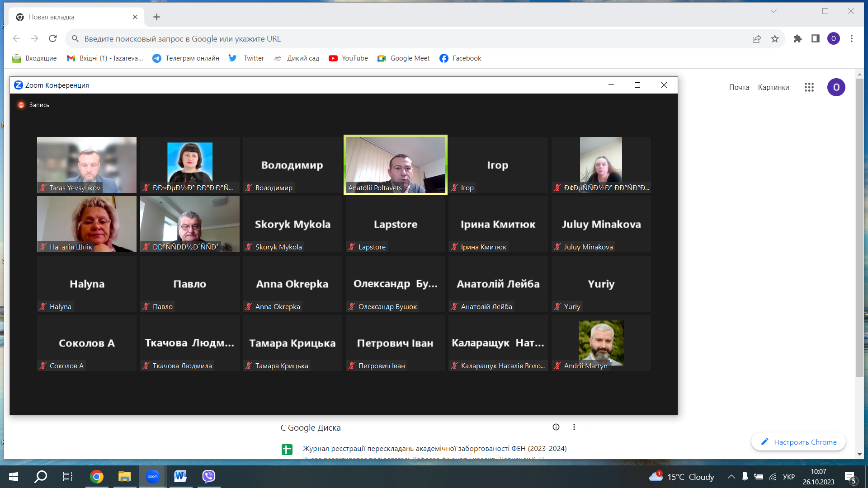
Task: Select Yuriy participant tile
Action: (601, 284)
